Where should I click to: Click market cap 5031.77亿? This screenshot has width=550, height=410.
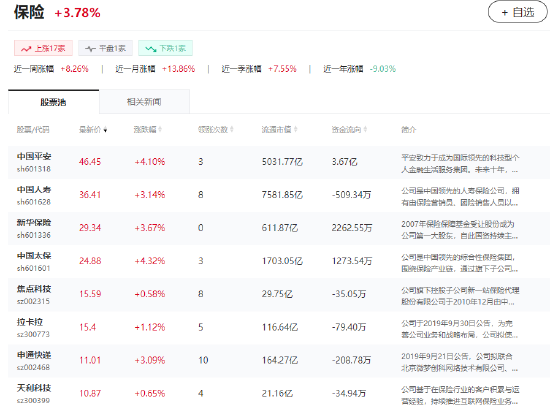[x=282, y=162]
